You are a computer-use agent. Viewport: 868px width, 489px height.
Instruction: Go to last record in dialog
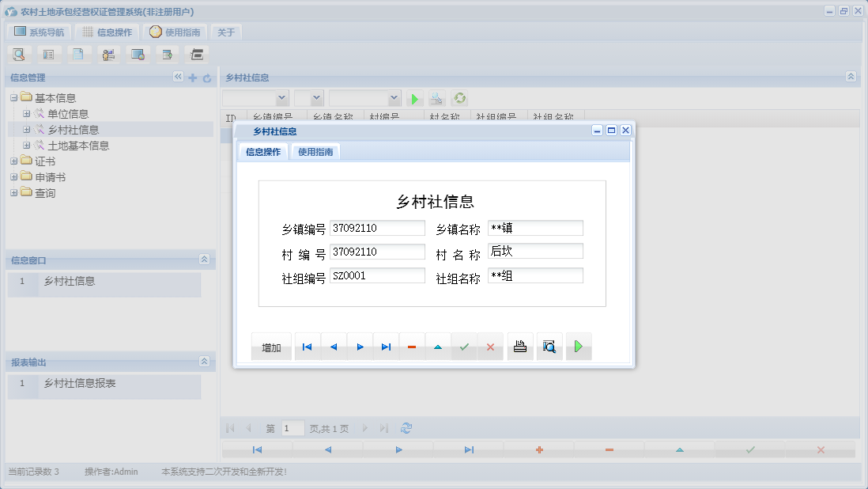tap(386, 347)
